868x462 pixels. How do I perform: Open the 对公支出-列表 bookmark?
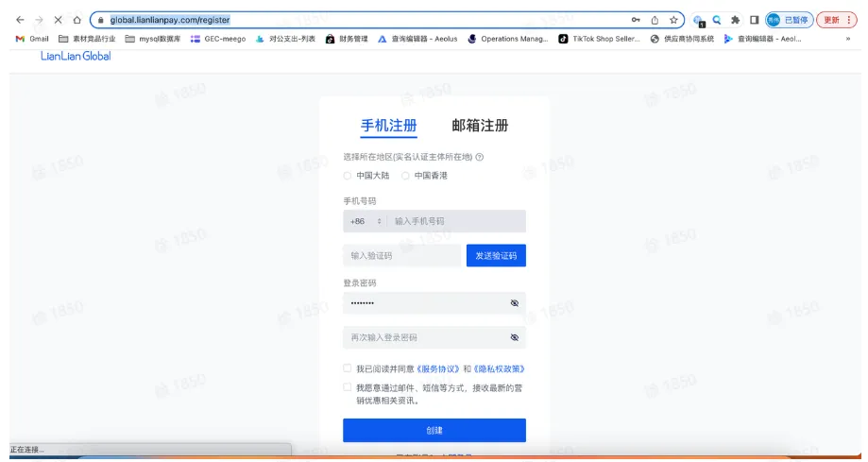(x=285, y=39)
